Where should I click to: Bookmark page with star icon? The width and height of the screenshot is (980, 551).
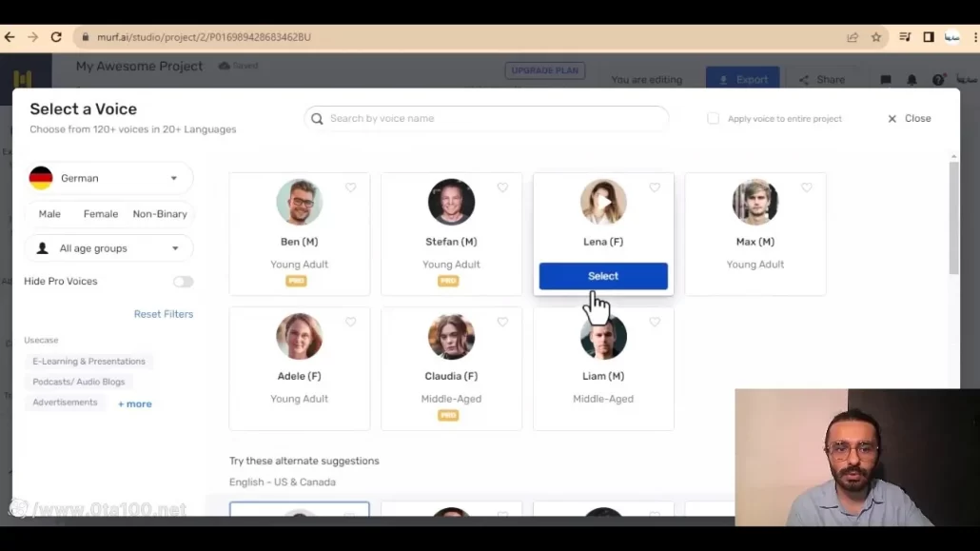coord(876,37)
